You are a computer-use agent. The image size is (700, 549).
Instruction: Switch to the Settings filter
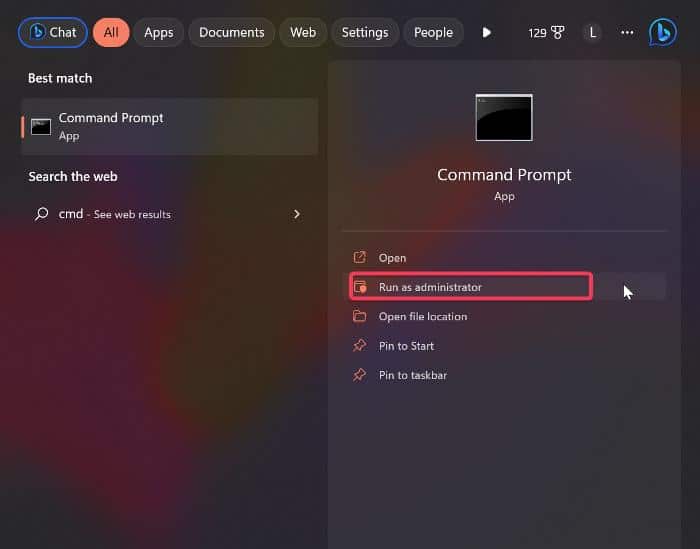[x=365, y=33]
